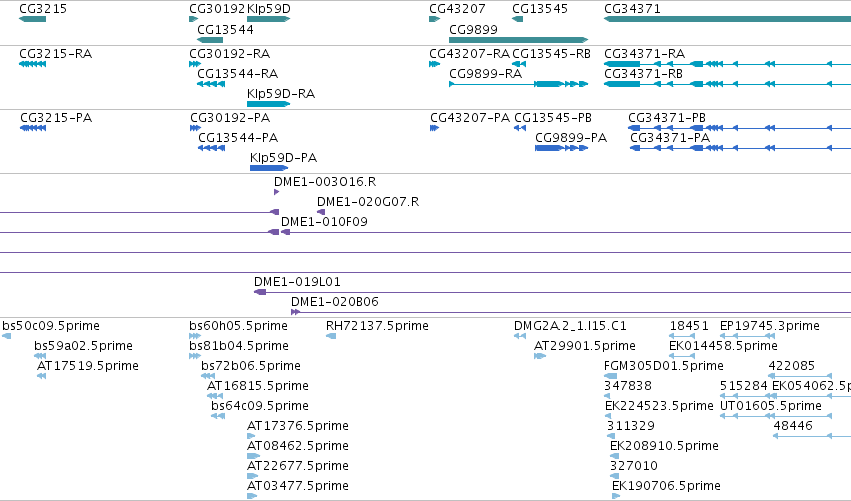
Task: Select clone DME1-019L01 label
Action: 297,282
